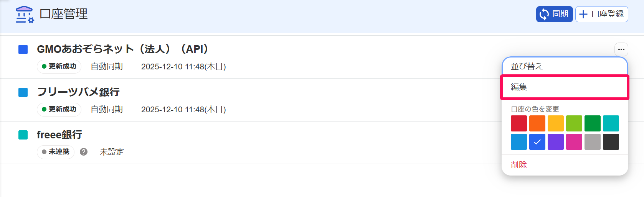Click the 未連携 status badge for freee銀行

[56, 152]
